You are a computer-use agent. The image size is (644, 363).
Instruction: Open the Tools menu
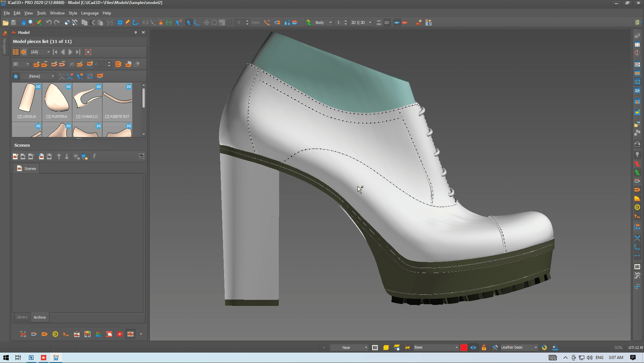(41, 13)
